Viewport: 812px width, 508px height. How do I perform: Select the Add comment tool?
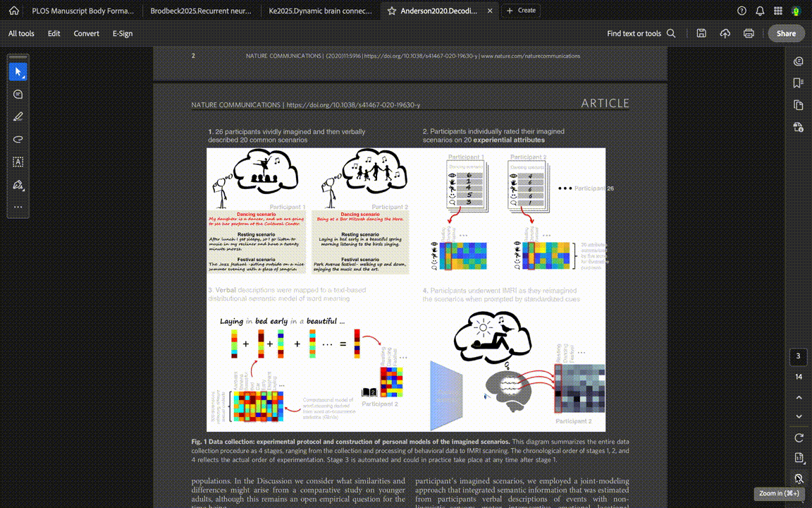tap(18, 95)
